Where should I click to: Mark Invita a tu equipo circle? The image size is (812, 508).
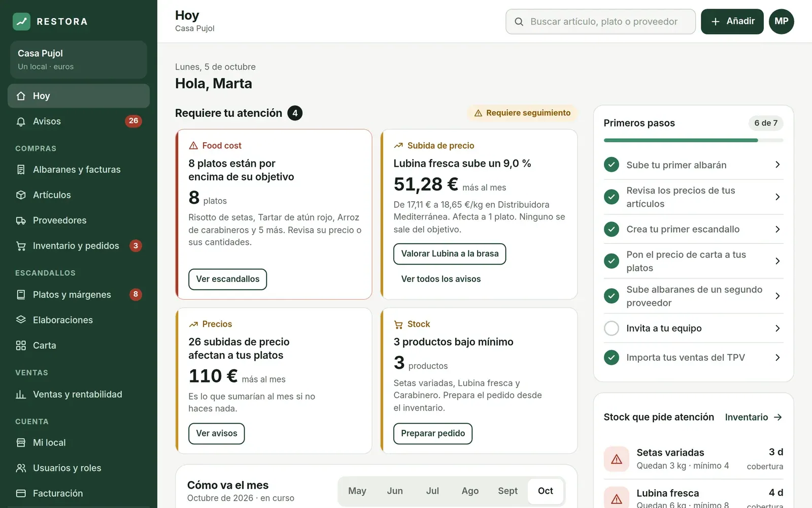(x=612, y=328)
